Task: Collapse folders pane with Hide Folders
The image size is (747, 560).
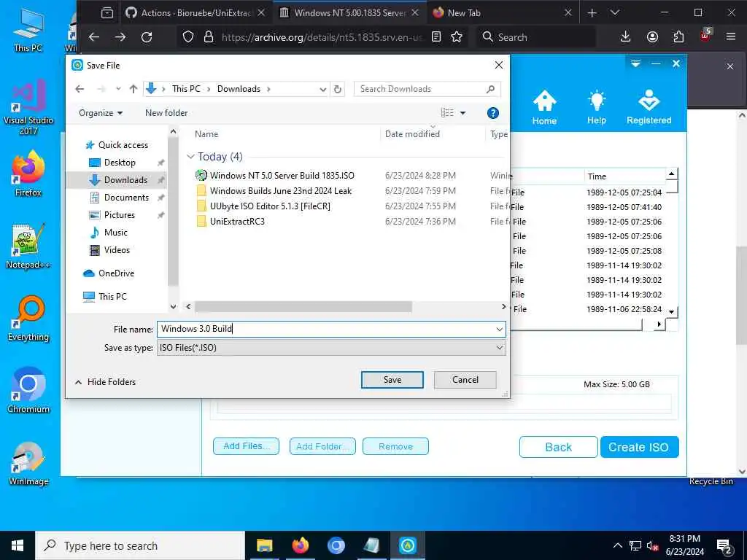Action: click(x=105, y=382)
